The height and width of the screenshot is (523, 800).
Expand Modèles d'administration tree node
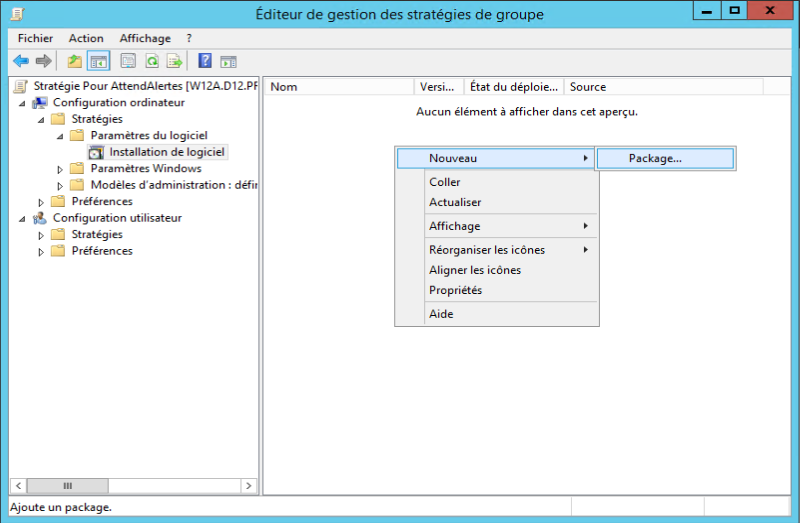tap(60, 185)
